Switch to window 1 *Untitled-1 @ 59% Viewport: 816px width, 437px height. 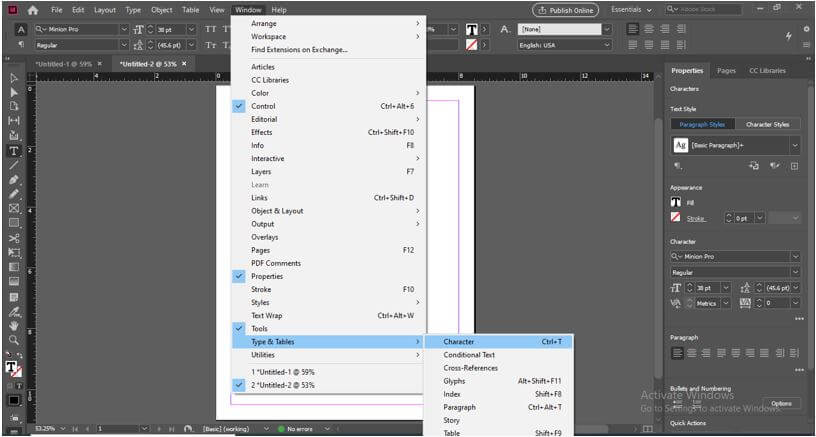tap(329, 372)
